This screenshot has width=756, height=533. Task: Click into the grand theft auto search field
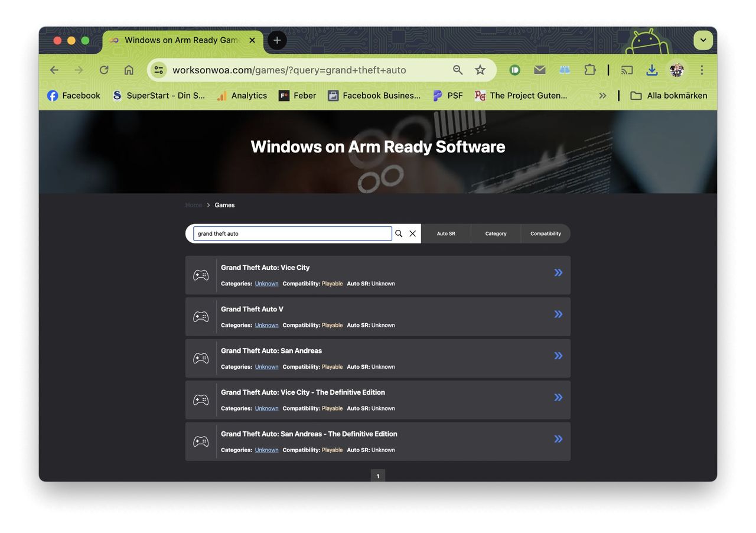click(x=292, y=233)
